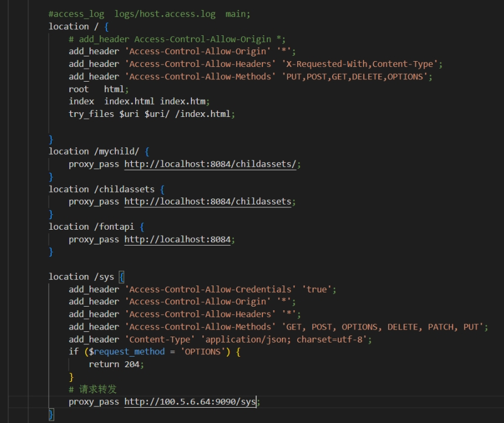504x423 pixels.
Task: Click the 'index index.html index.htm;' line
Action: click(x=139, y=102)
